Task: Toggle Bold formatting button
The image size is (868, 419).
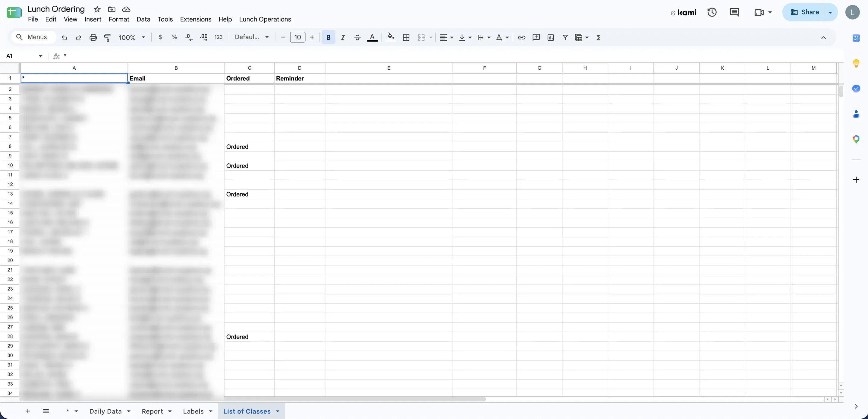Action: point(328,37)
